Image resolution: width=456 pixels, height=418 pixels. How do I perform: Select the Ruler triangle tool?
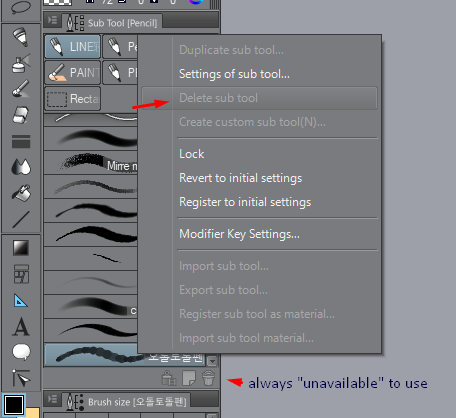pyautogui.click(x=21, y=300)
